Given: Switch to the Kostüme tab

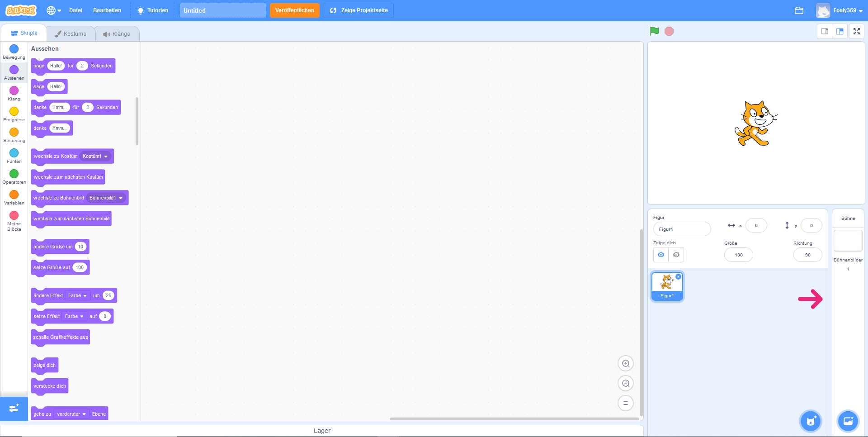Looking at the screenshot, I should coord(71,34).
